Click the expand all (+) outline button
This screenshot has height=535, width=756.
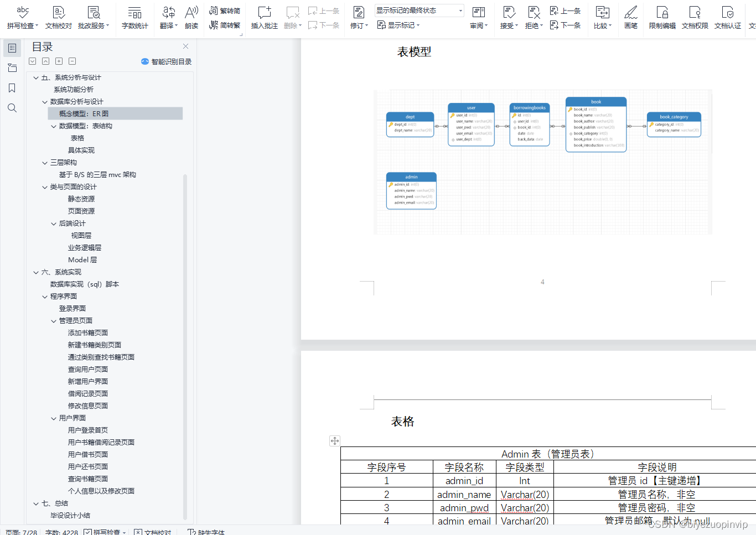pos(59,61)
